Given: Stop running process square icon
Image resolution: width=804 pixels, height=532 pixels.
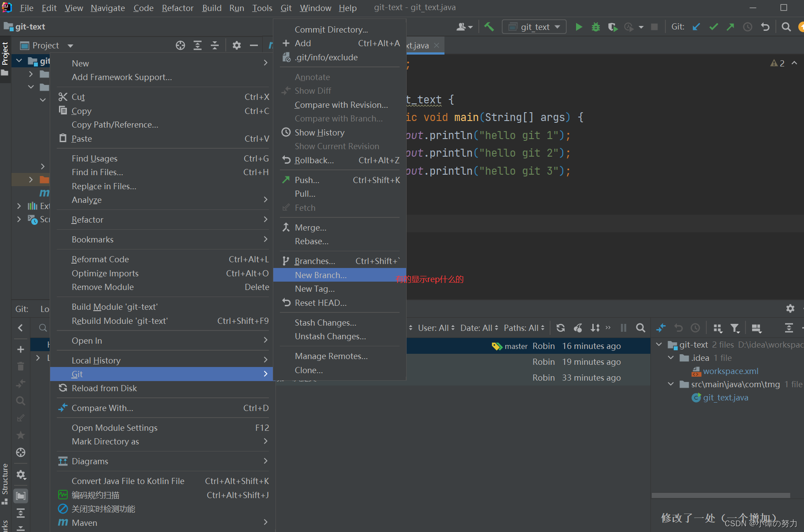Looking at the screenshot, I should click(654, 27).
